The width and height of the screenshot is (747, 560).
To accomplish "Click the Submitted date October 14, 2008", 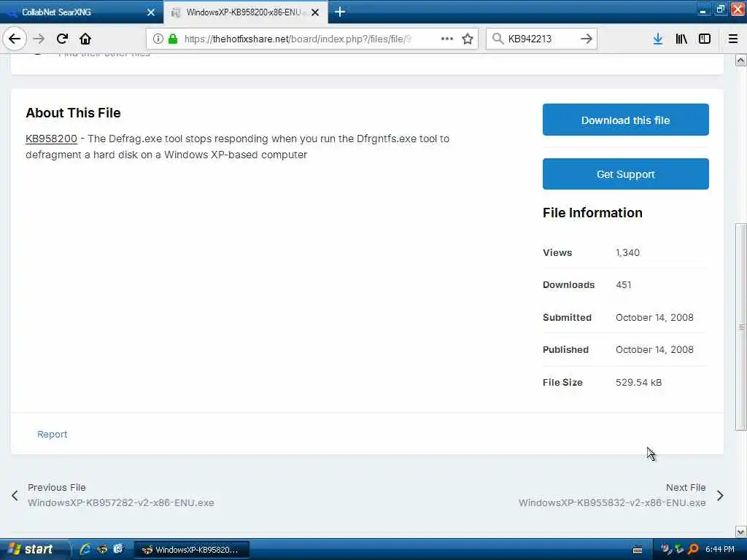I will tap(654, 318).
